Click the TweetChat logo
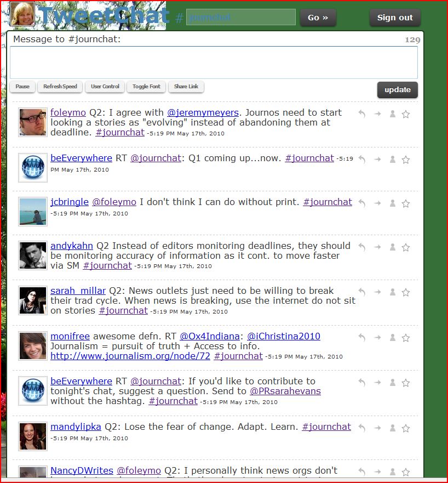 click(x=104, y=15)
